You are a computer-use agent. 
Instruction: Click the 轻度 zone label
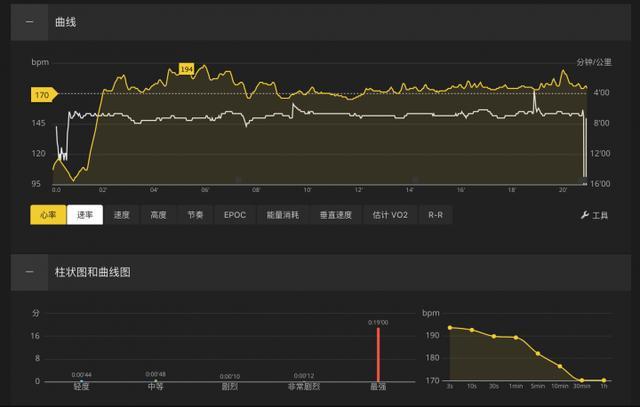[x=81, y=386]
